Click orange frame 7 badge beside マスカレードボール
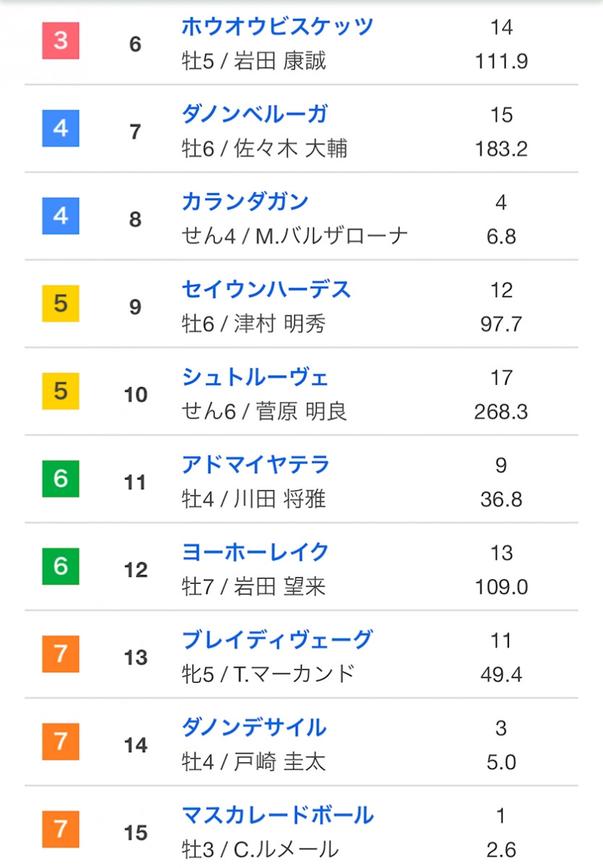This screenshot has width=603, height=868. point(61,829)
